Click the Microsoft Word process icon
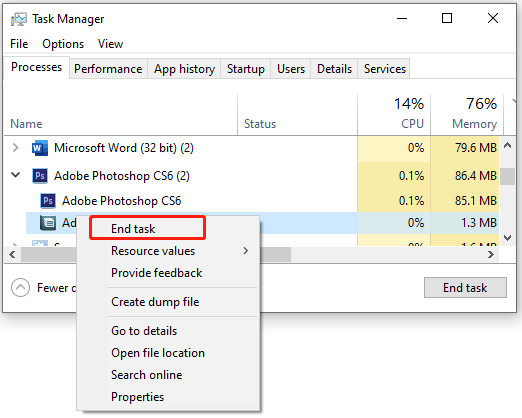 click(x=40, y=148)
